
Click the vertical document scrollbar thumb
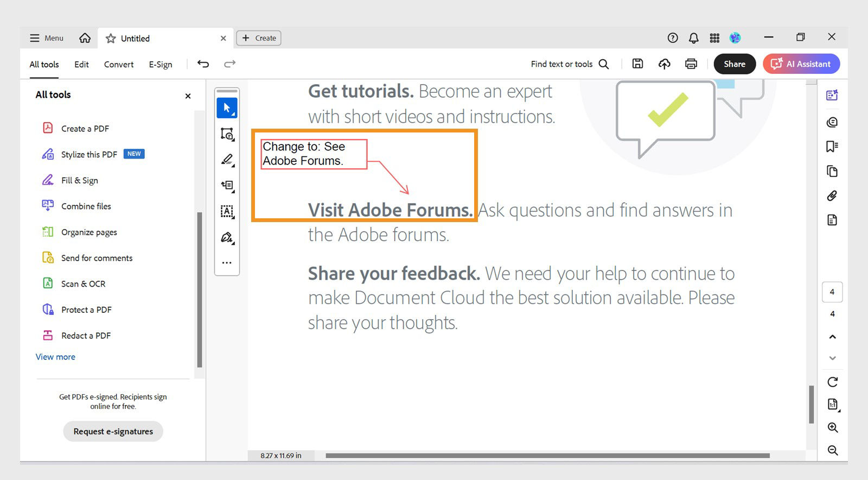point(811,405)
